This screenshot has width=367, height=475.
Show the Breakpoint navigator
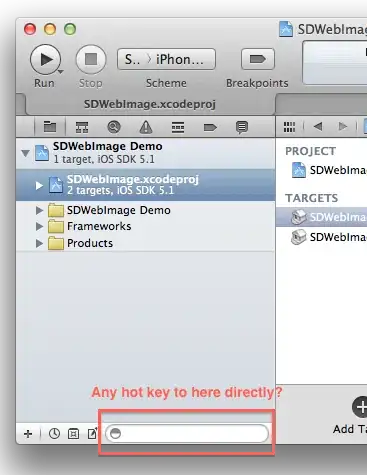click(210, 127)
